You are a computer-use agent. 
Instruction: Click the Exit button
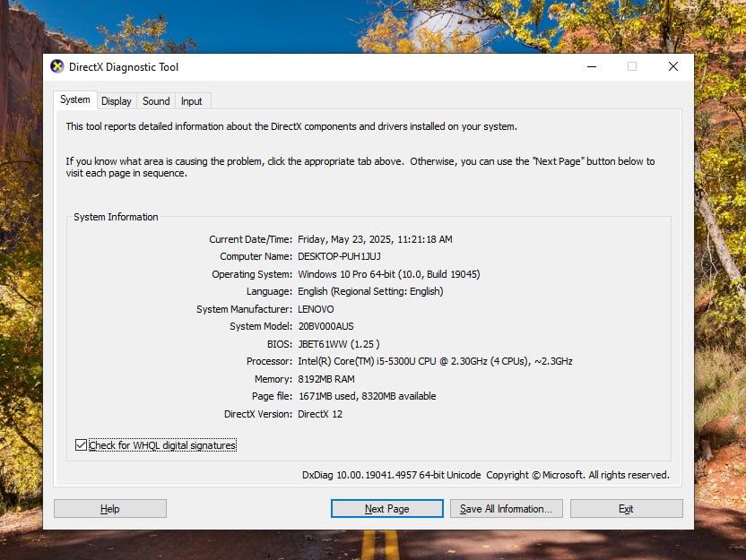[x=626, y=509]
